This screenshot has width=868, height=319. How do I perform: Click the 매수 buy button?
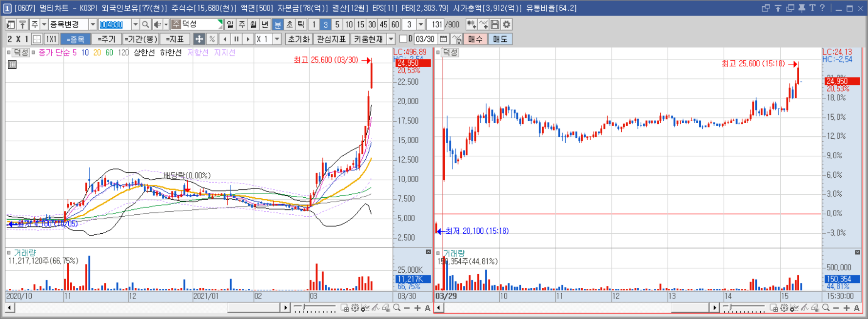[x=475, y=39]
